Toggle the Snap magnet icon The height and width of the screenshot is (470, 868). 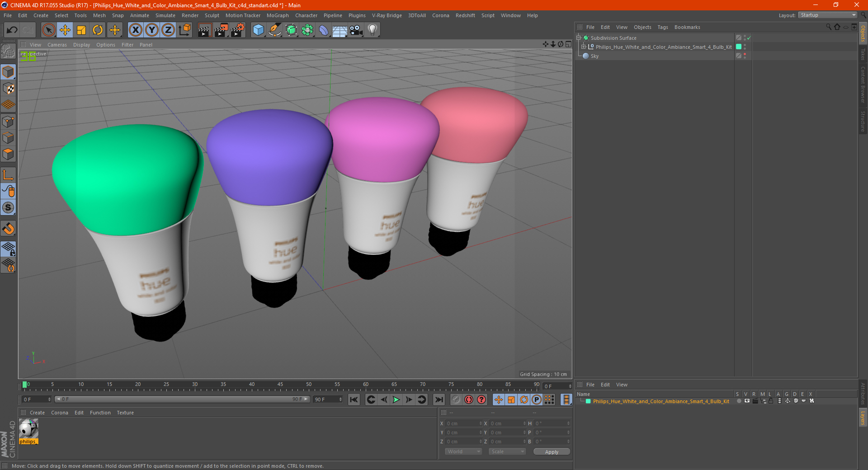(8, 229)
